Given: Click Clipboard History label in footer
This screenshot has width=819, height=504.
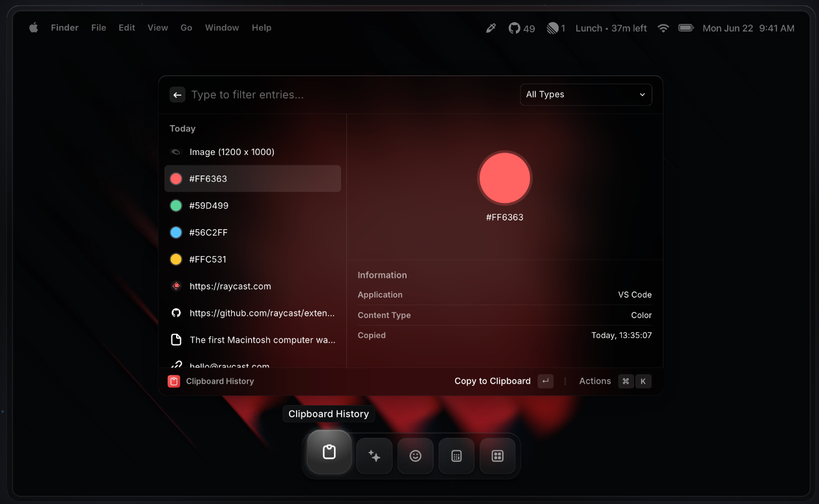Looking at the screenshot, I should tap(220, 381).
